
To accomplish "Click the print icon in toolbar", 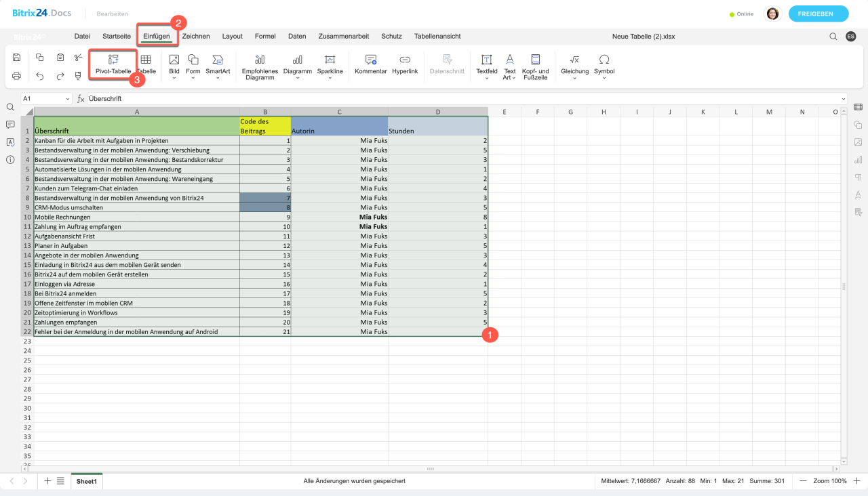I will click(17, 76).
